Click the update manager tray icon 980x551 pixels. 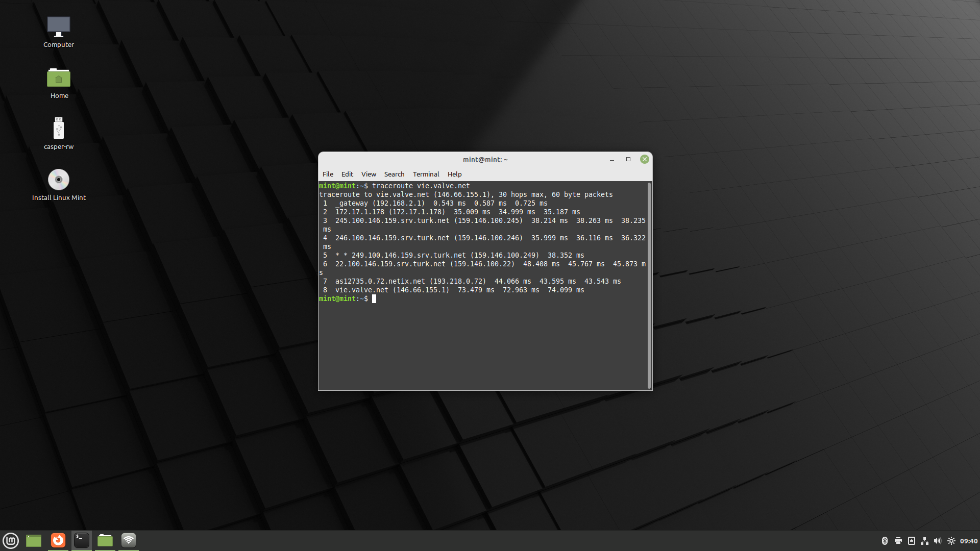click(x=912, y=541)
